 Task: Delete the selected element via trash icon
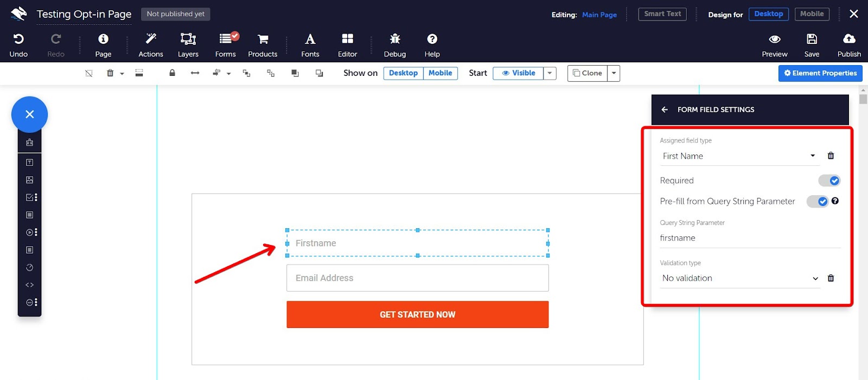click(x=110, y=73)
